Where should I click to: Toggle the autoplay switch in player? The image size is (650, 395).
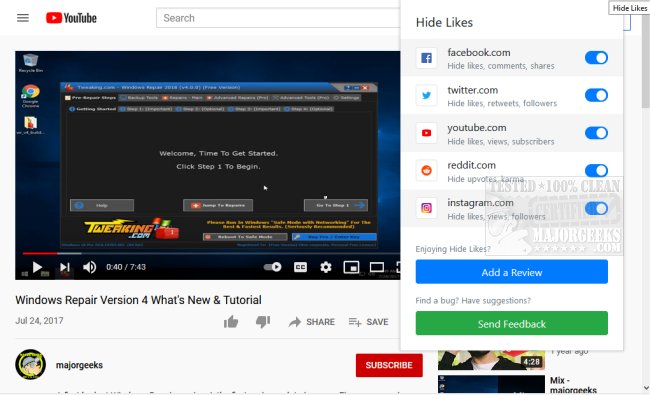point(272,267)
